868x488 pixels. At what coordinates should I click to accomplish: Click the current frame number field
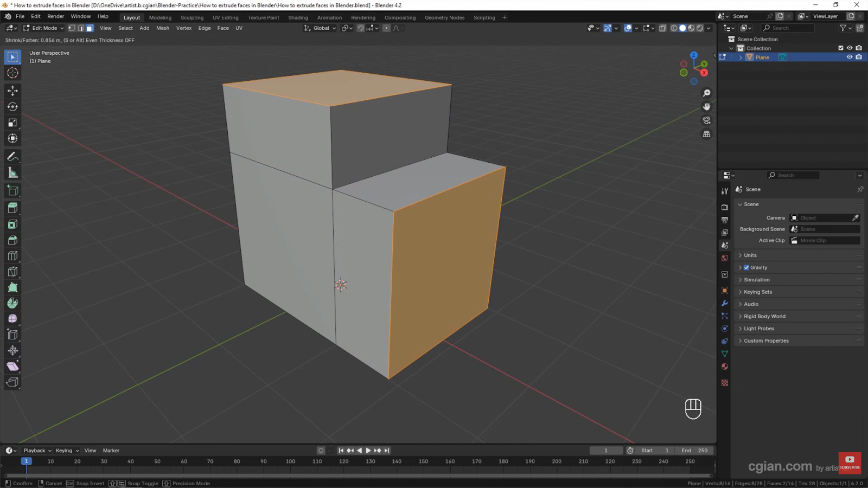click(606, 451)
